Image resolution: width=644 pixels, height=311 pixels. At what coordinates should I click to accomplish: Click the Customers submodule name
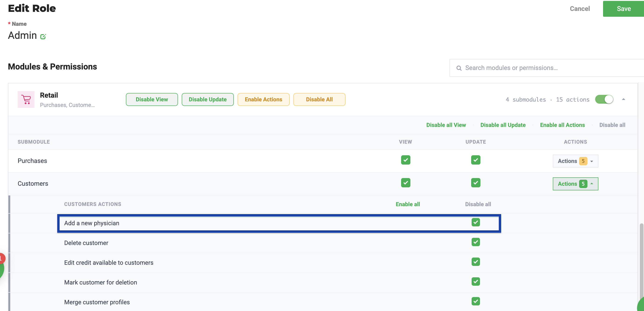[33, 183]
